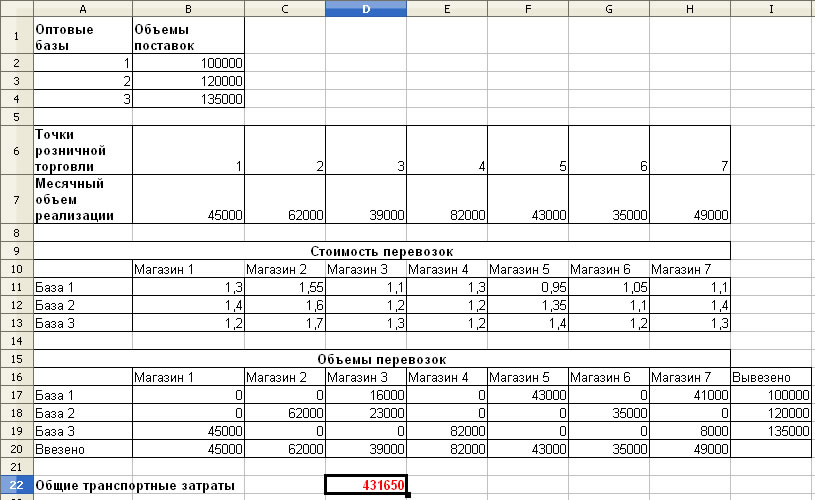Select supply volume cell 100000 in row 2

click(188, 63)
